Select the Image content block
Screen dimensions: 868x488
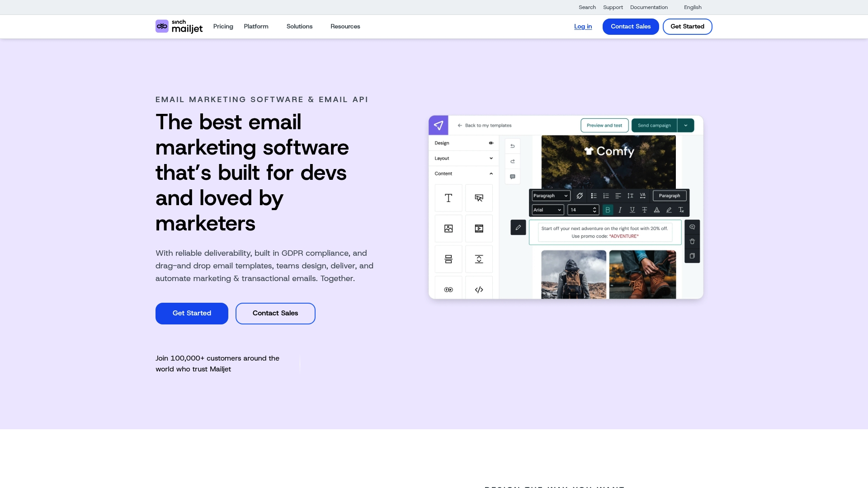click(x=448, y=228)
